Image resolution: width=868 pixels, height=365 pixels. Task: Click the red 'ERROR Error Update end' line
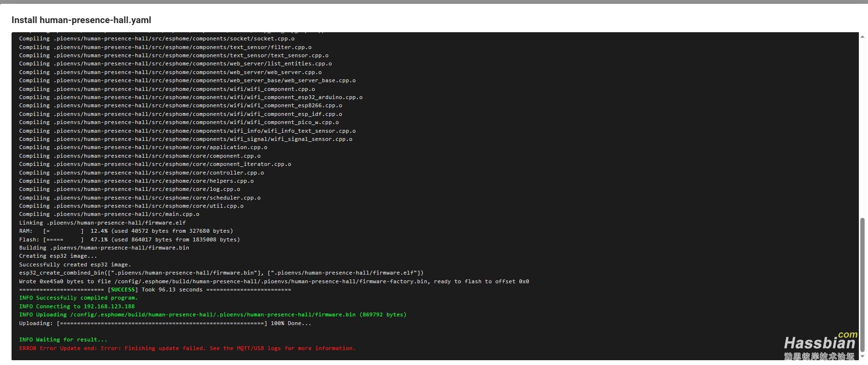coord(187,348)
